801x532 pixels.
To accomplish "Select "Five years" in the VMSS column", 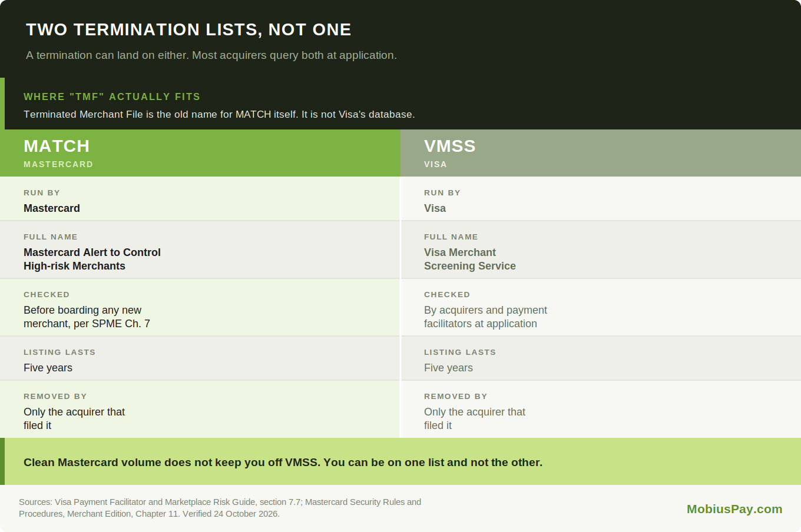I will pos(448,368).
